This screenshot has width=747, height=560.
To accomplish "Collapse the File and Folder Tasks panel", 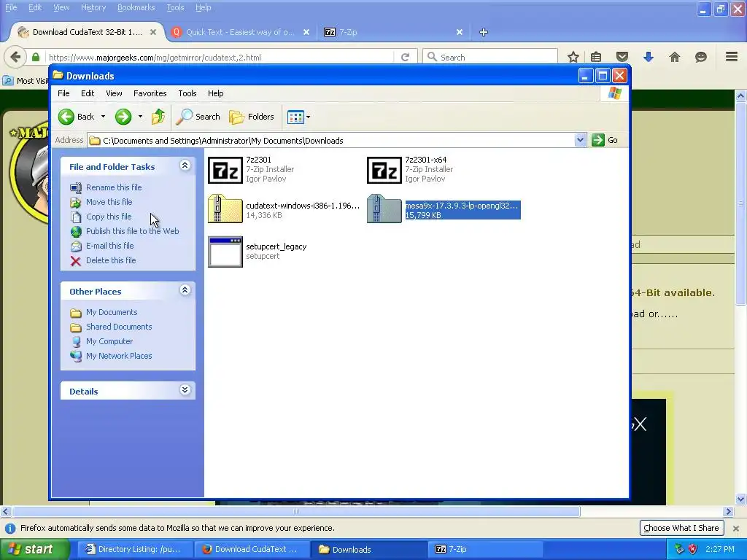I will pyautogui.click(x=185, y=166).
